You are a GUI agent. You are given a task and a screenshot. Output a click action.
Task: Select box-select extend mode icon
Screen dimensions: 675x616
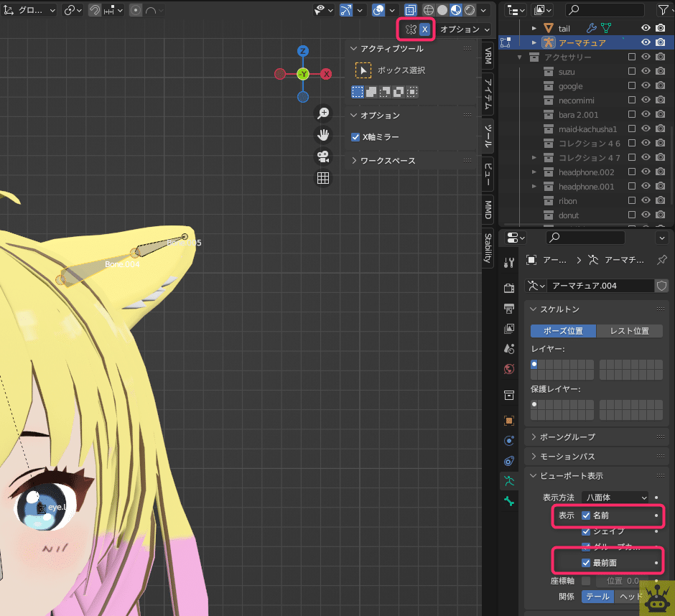(371, 92)
